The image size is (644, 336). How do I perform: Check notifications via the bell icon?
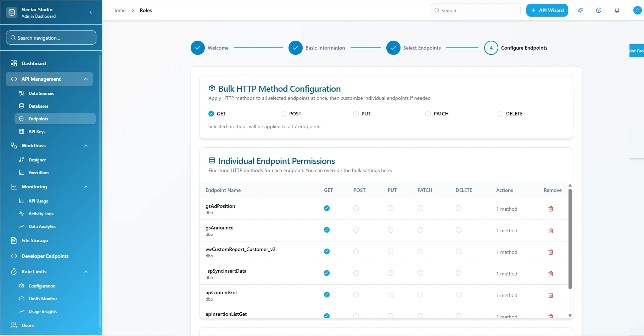pyautogui.click(x=617, y=10)
